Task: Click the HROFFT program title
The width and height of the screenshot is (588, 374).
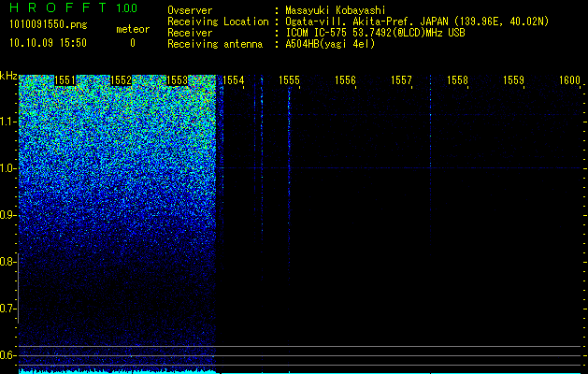Action: [x=59, y=7]
